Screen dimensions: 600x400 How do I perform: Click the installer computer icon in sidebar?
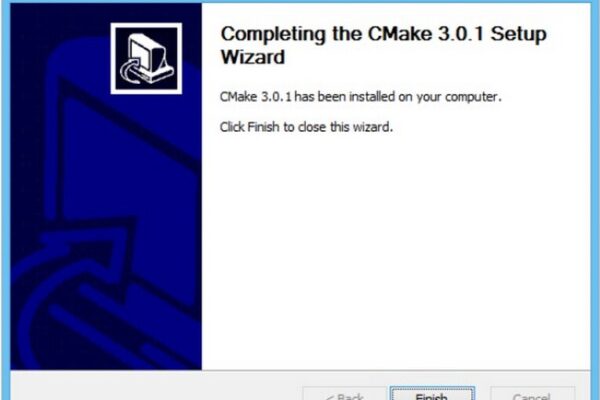click(146, 58)
